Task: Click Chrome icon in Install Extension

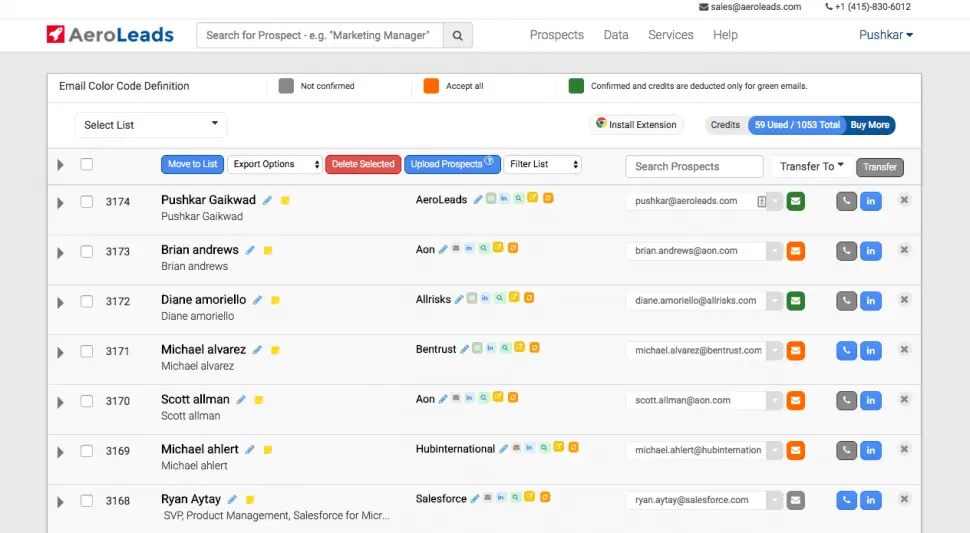Action: tap(601, 123)
